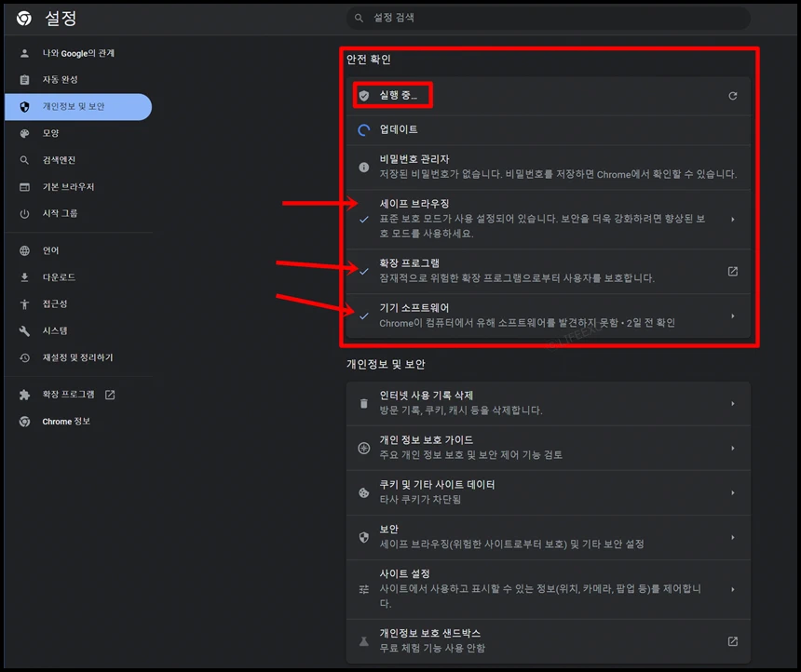Viewport: 801px width, 672px height.
Task: Click the shield check icon beside 실행 중
Action: [x=364, y=96]
